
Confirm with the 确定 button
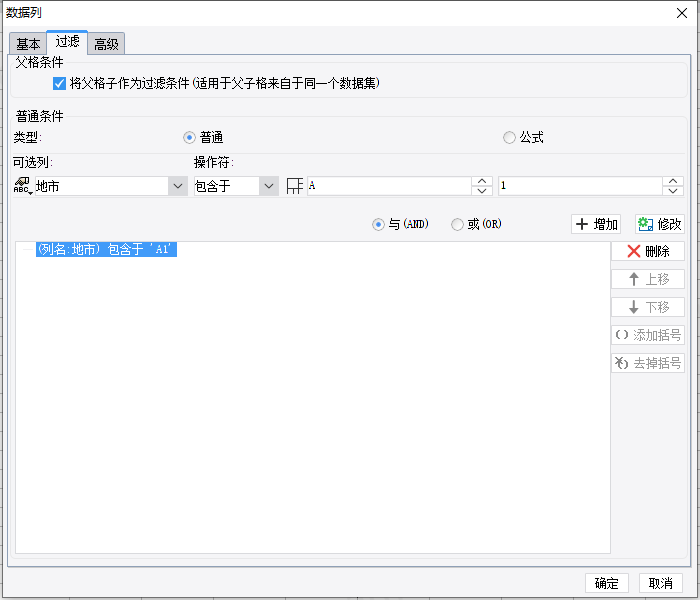click(607, 583)
